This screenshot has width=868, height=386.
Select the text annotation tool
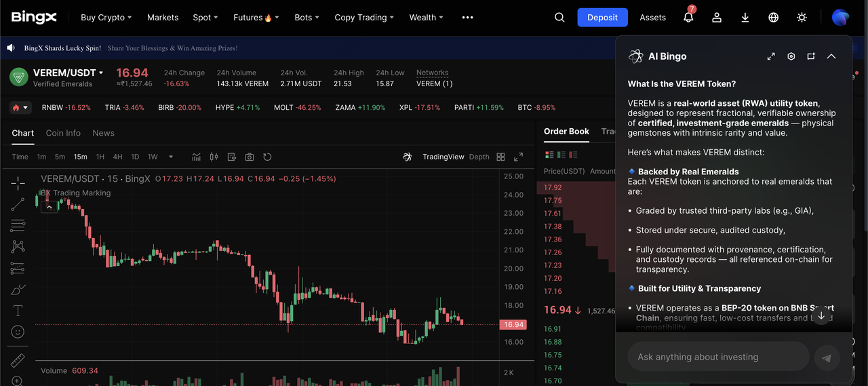point(18,311)
